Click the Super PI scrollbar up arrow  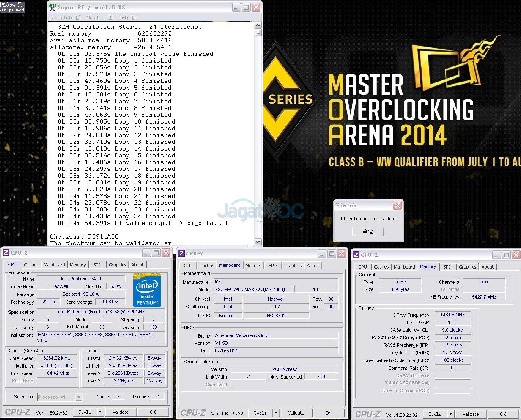(258, 25)
